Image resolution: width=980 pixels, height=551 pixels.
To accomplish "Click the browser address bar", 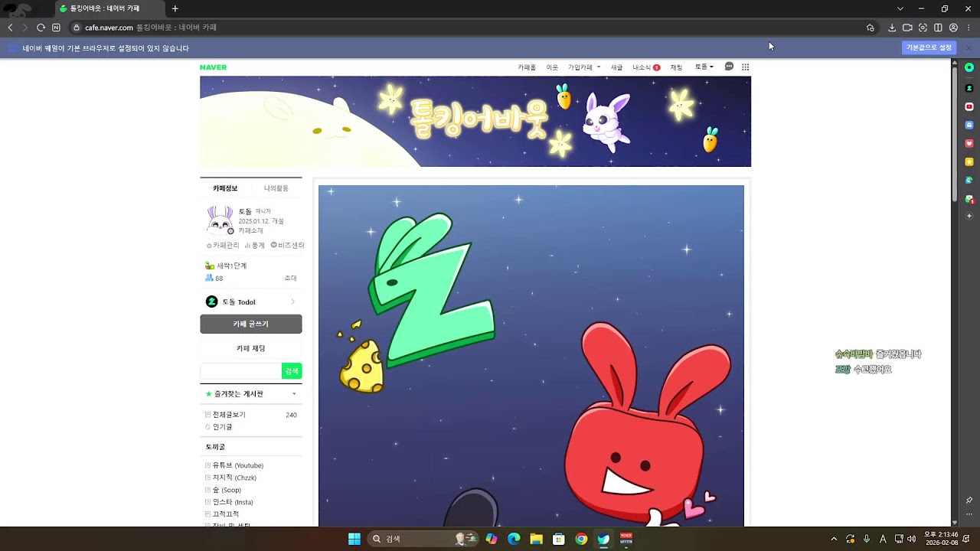I will tap(475, 28).
